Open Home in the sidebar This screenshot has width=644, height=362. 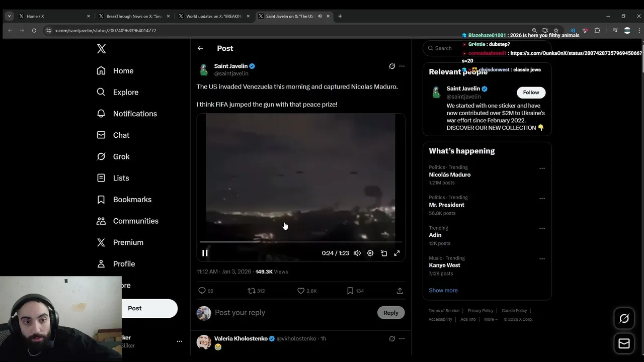click(x=115, y=71)
